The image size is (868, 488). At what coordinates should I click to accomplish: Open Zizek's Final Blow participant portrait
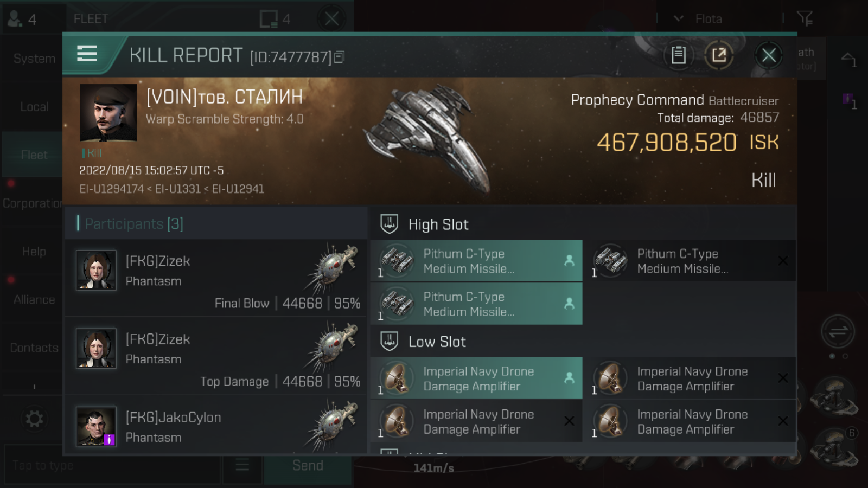pos(96,270)
